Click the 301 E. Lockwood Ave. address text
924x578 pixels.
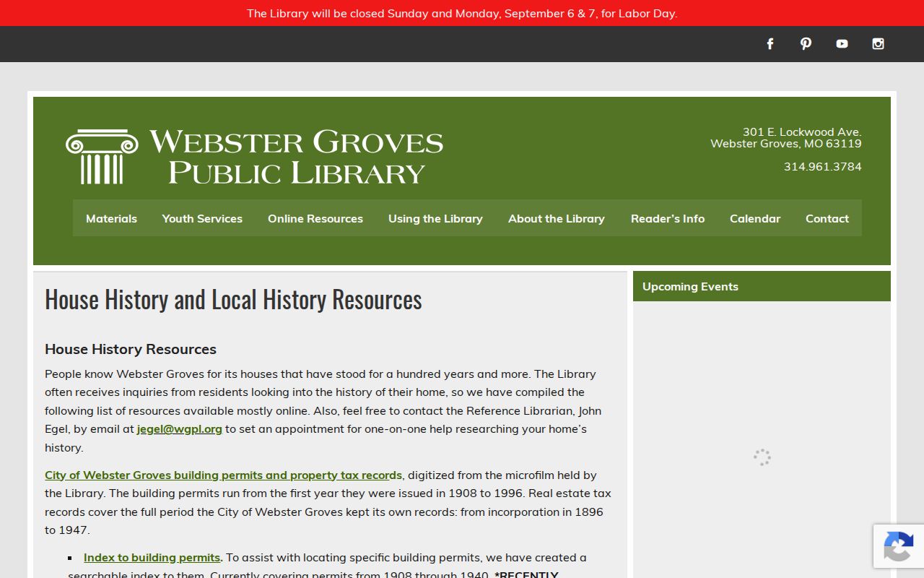(802, 131)
